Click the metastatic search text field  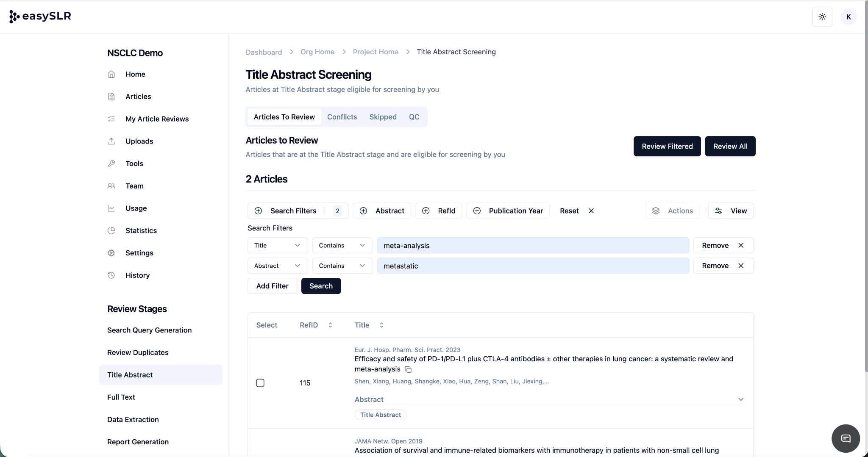pyautogui.click(x=533, y=266)
